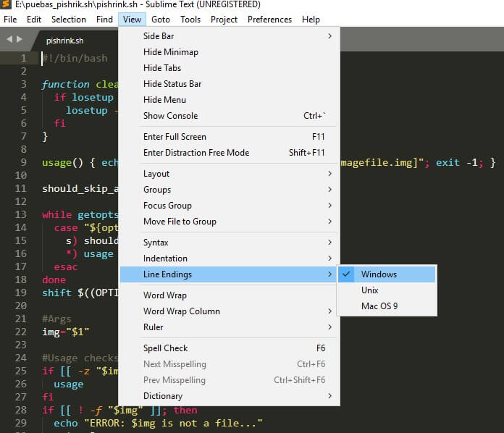The image size is (504, 433).
Task: Click the left tab navigation arrow
Action: [x=9, y=39]
